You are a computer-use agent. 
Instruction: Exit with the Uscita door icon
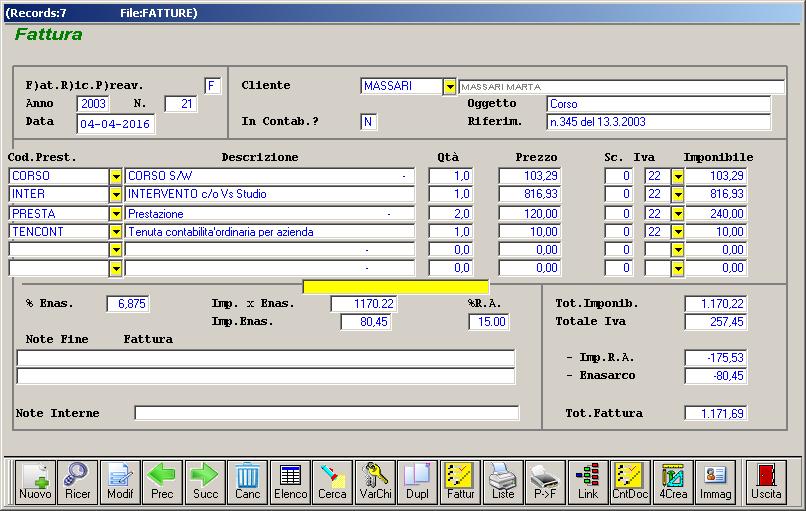point(766,482)
